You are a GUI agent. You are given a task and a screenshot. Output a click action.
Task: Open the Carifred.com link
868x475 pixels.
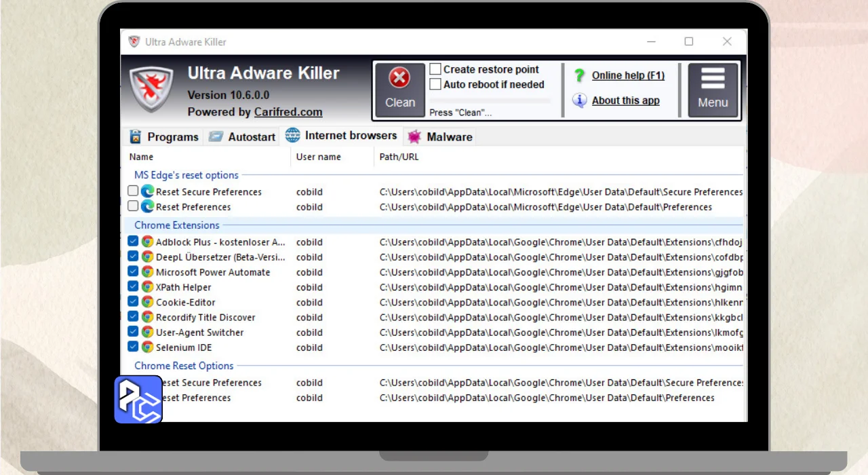288,112
